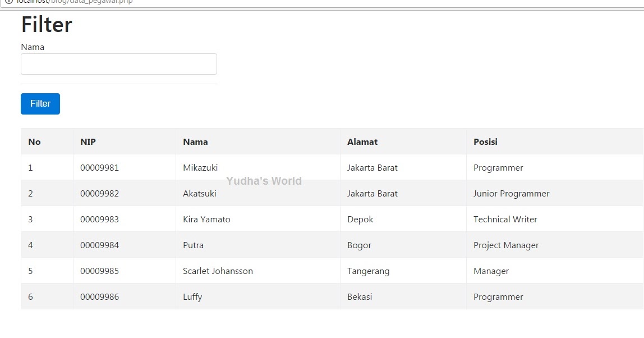
Task: Select Putra's Alamat cell showing Bogor
Action: tap(359, 245)
